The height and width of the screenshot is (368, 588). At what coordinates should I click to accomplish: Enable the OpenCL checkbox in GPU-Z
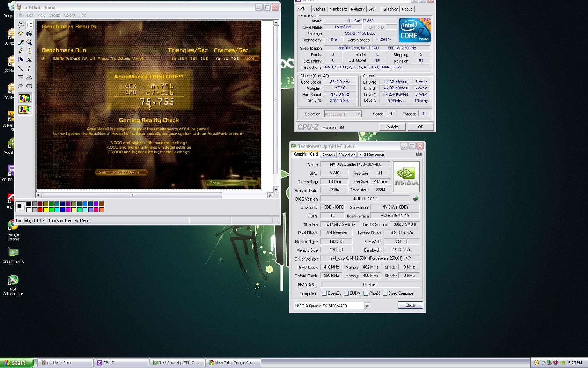click(324, 293)
